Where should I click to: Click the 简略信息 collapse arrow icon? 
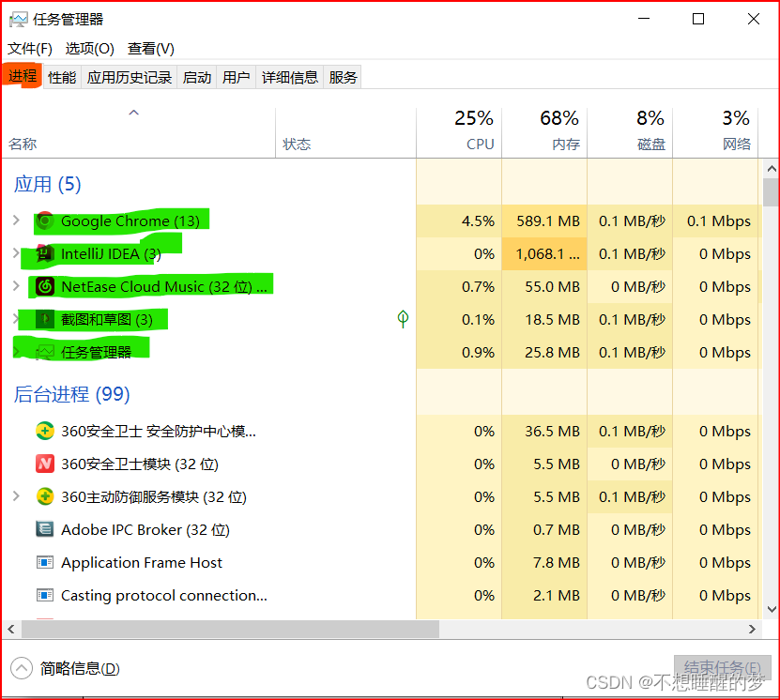(21, 668)
